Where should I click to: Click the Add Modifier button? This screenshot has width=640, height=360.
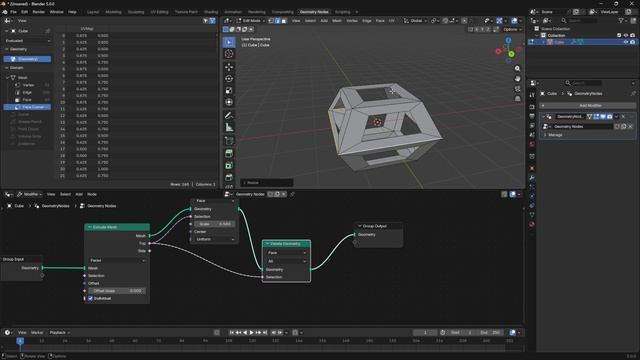coord(588,106)
